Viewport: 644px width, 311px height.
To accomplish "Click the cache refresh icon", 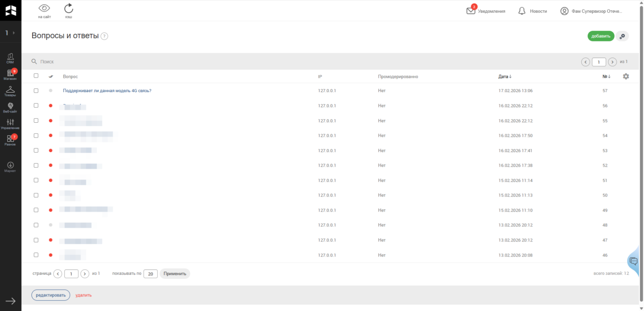I will point(68,9).
